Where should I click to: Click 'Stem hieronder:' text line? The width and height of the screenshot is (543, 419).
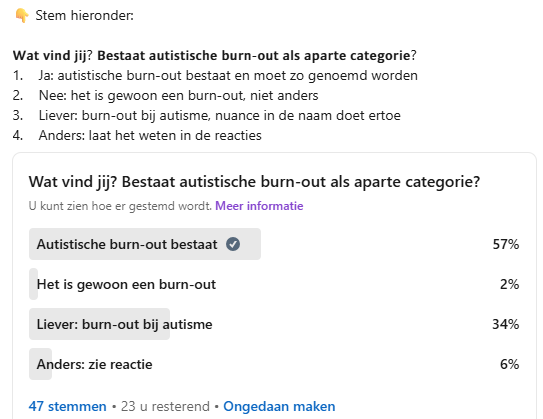click(84, 16)
